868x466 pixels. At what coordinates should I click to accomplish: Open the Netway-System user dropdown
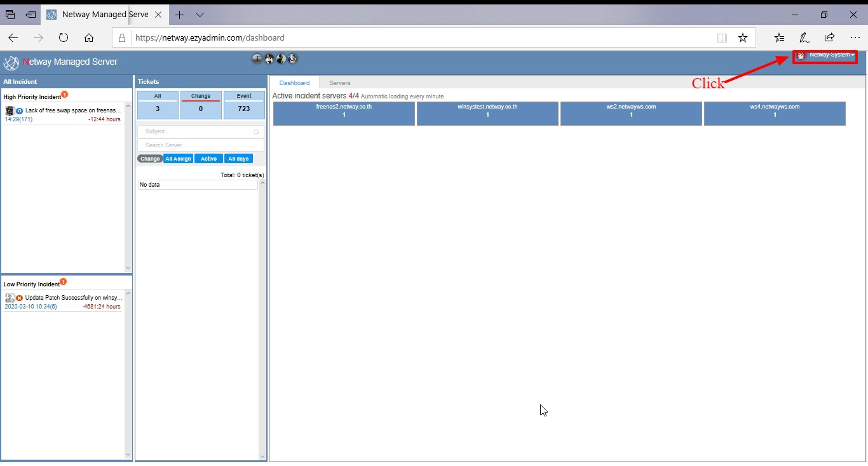point(826,56)
